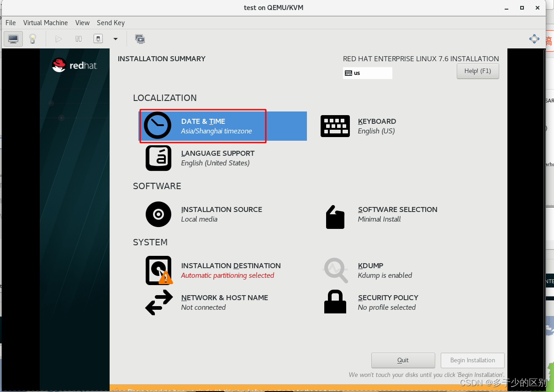The image size is (554, 392).
Task: Show virtual hardware details lightbulb icon
Action: coord(32,39)
